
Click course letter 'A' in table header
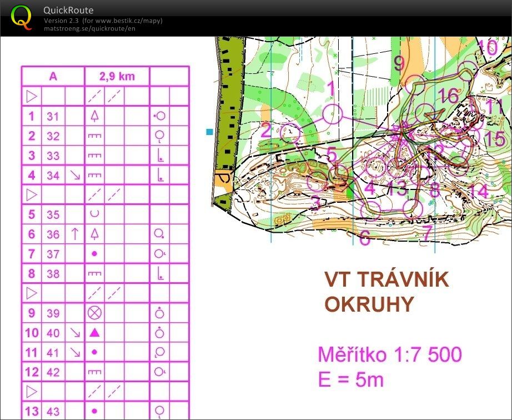click(x=53, y=77)
